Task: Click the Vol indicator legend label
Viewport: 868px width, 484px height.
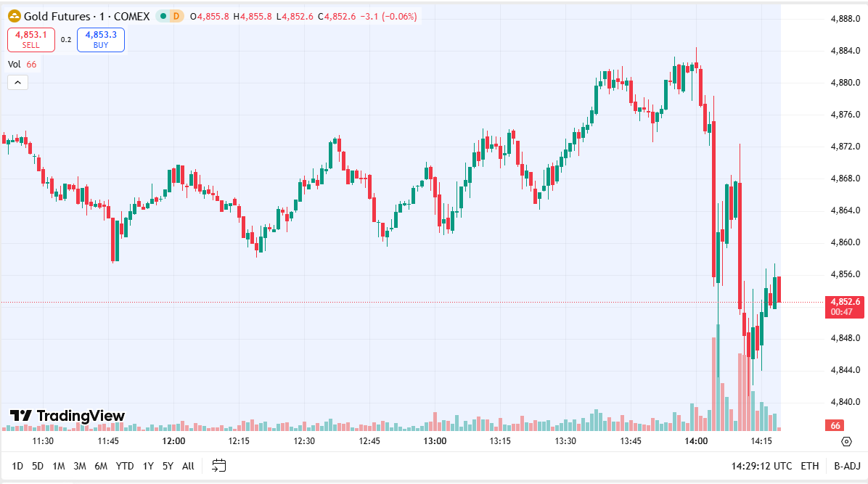Action: point(15,64)
